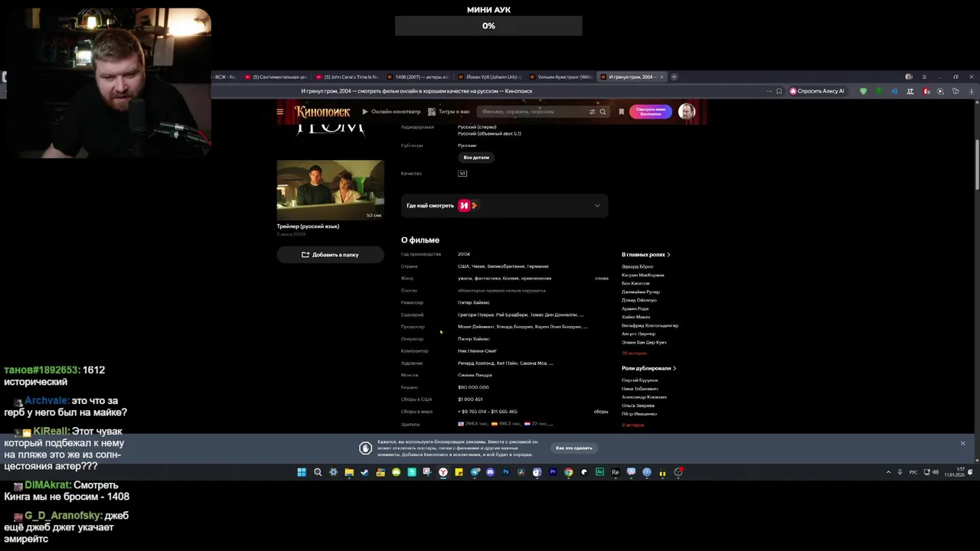The height and width of the screenshot is (551, 980).
Task: Expand Роли дублировали list
Action: pos(648,368)
